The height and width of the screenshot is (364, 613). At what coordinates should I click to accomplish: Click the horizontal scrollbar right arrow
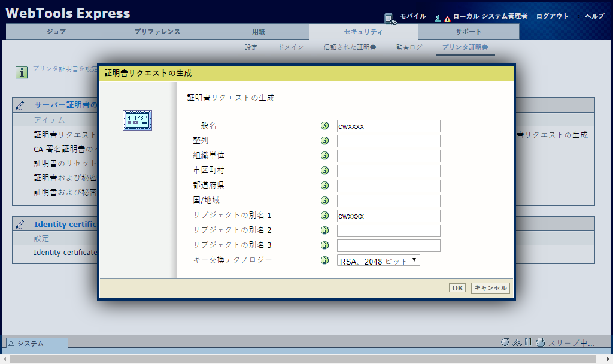coord(609,359)
